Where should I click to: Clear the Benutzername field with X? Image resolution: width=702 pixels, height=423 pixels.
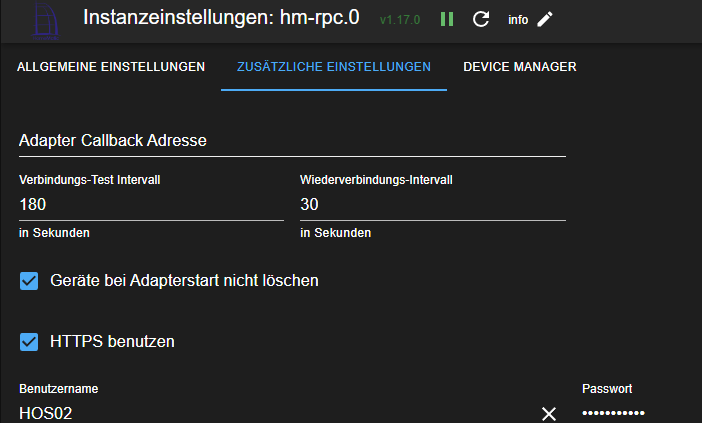(x=549, y=414)
